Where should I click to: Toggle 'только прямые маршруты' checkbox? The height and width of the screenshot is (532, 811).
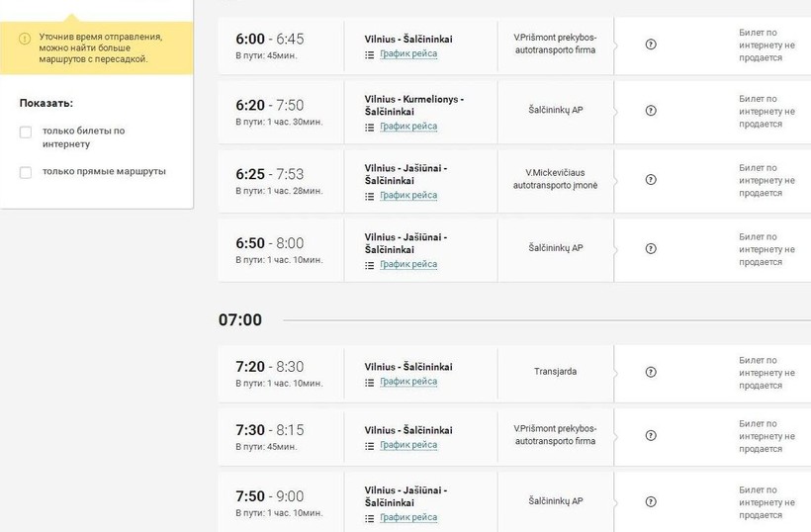click(x=26, y=172)
